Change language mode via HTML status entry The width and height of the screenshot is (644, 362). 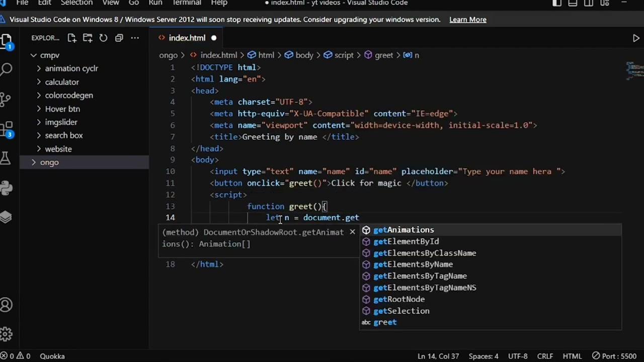[x=572, y=356]
